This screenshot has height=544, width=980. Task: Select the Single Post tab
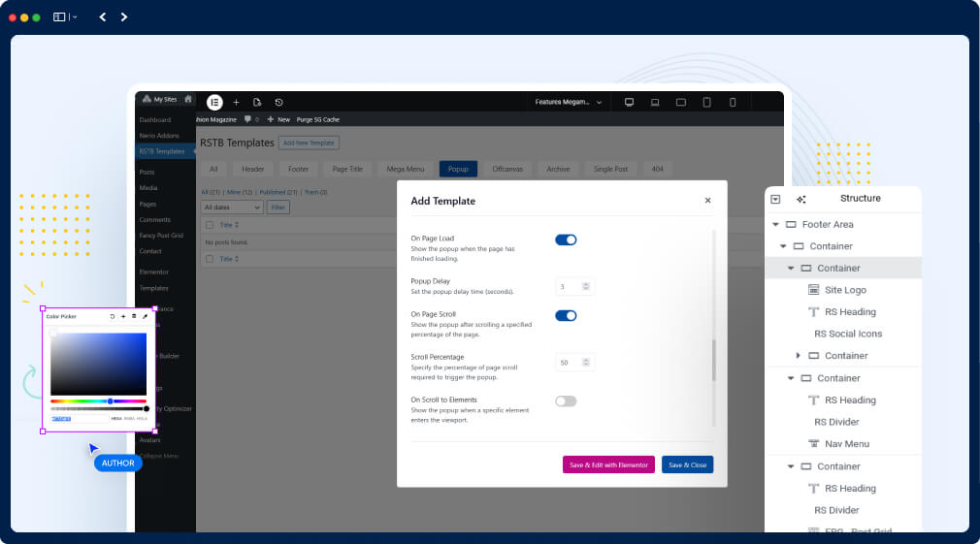pos(610,170)
